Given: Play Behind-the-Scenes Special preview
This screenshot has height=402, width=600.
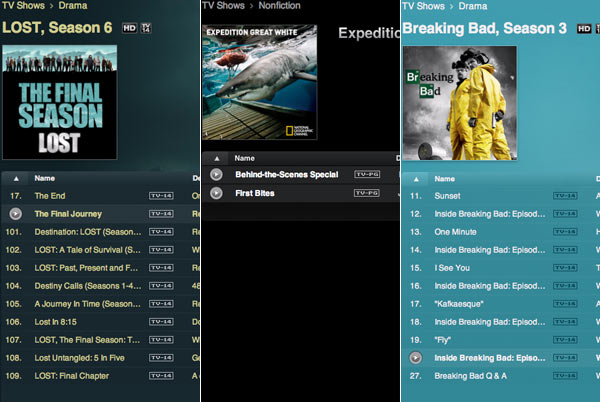Looking at the screenshot, I should [216, 174].
